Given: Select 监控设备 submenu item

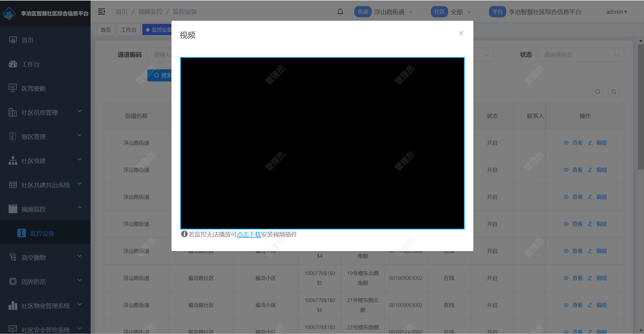Looking at the screenshot, I should point(45,233).
